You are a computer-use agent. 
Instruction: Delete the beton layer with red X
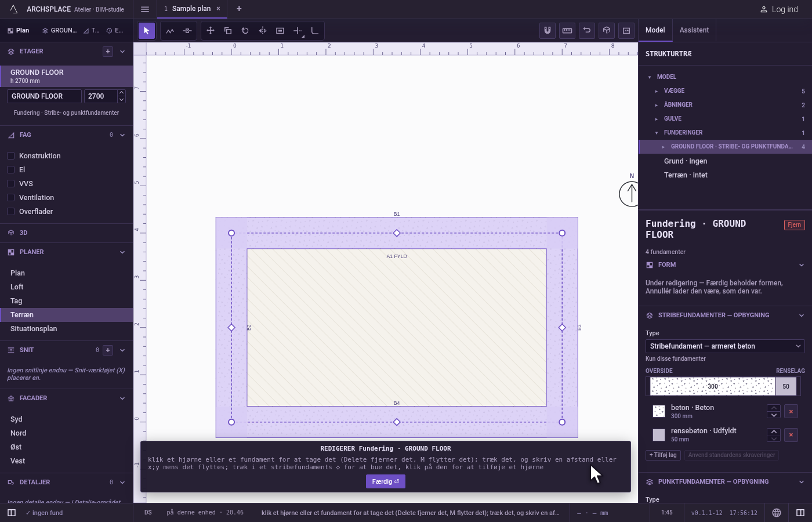point(791,411)
